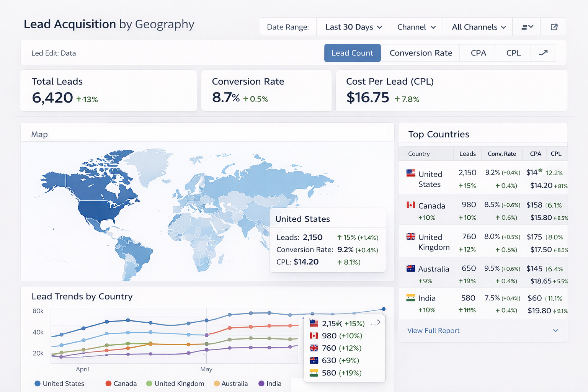Select the trend arrow icon next to CPL
588x392 pixels.
tap(543, 53)
